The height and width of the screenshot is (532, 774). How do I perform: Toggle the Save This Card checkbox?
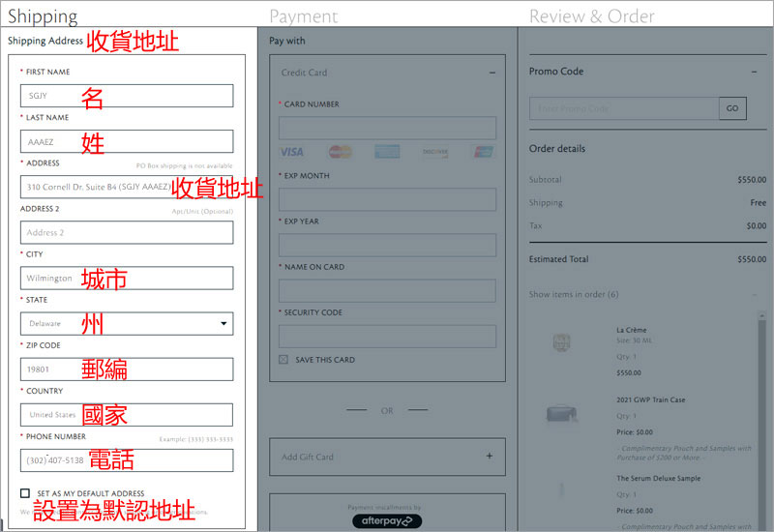coord(283,360)
